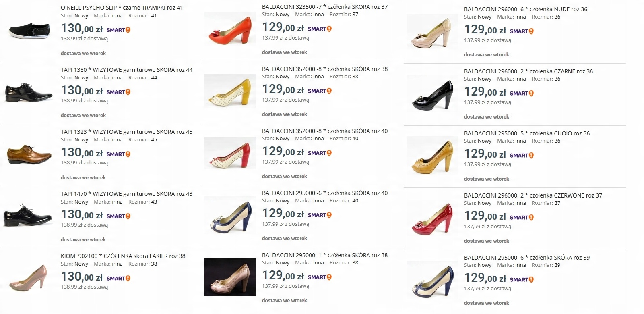Screen dimensions: 644x314
Task: Open the dark-background BALDACCINI 295000 -1 photo
Action: pos(230,277)
